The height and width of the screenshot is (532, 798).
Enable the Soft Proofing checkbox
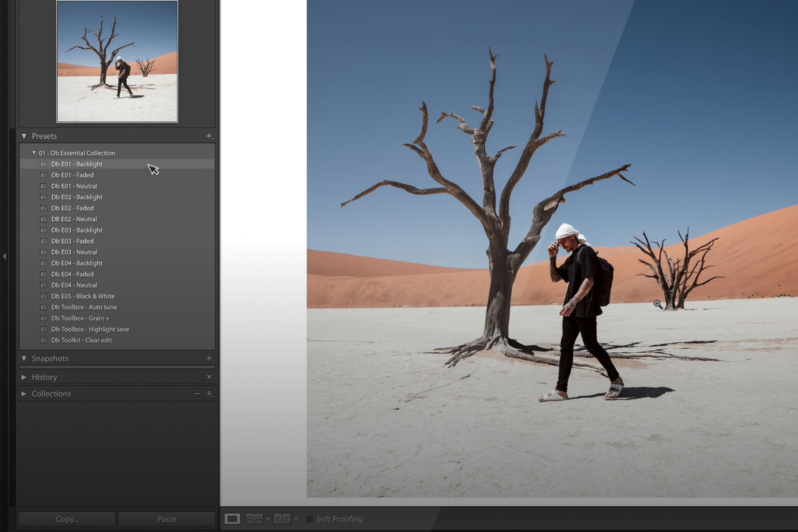(x=309, y=519)
